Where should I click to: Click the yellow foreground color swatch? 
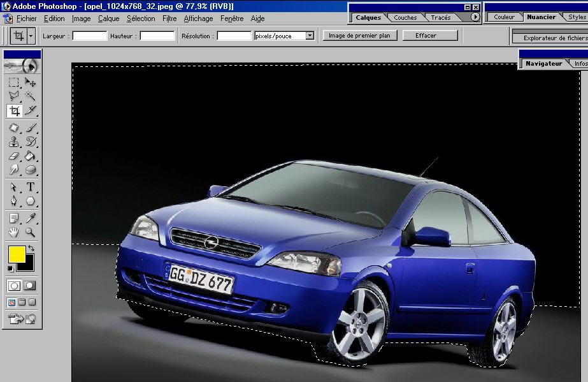click(17, 254)
